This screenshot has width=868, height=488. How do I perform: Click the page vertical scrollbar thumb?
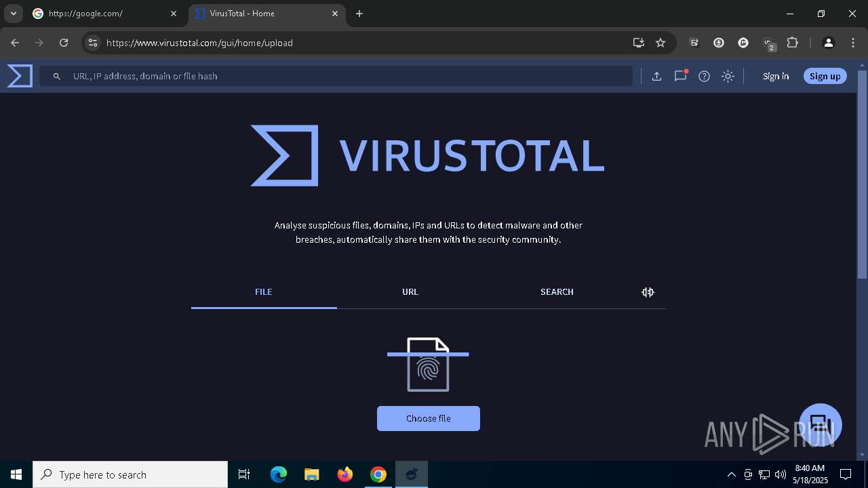863,174
